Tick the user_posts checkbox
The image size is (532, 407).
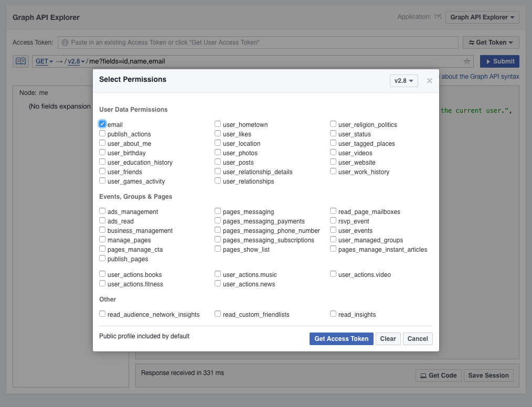218,162
